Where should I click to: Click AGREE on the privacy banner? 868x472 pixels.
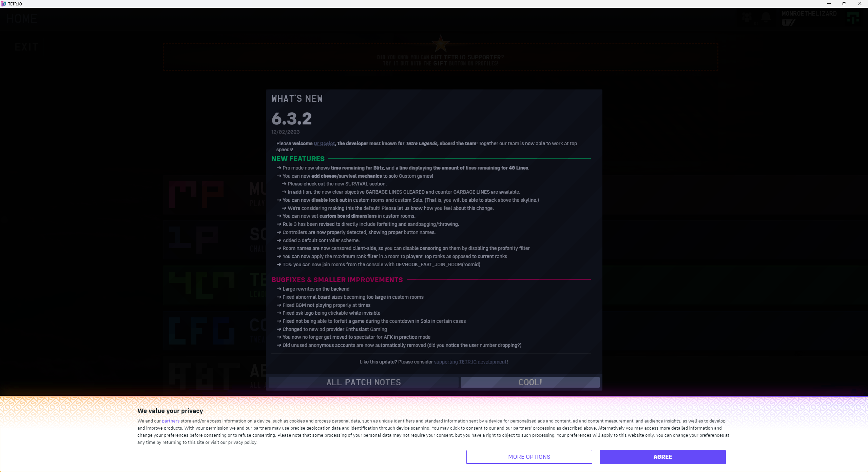click(662, 457)
